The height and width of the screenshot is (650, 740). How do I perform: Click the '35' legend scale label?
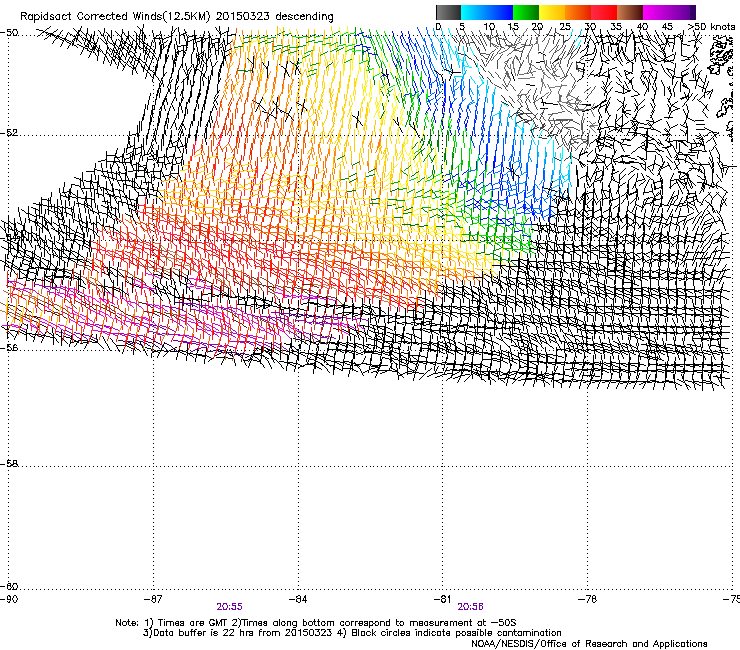coord(616,27)
